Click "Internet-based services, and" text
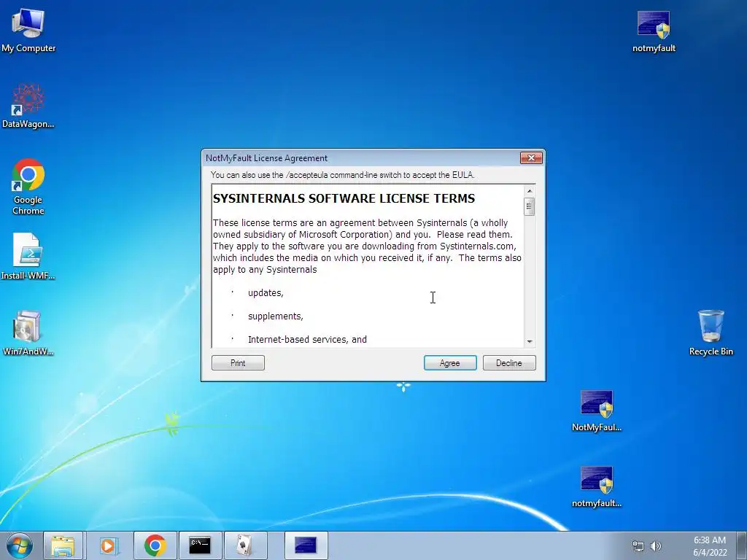Image resolution: width=747 pixels, height=560 pixels. point(307,340)
